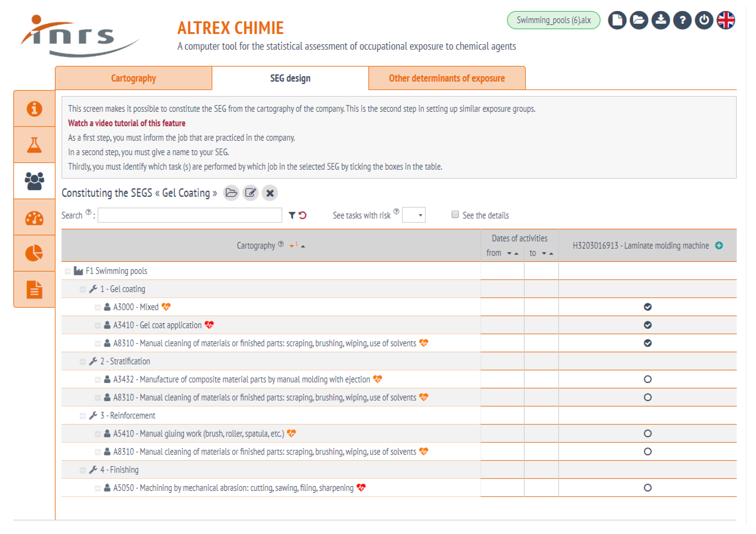Enable the See the details checkbox

(455, 215)
